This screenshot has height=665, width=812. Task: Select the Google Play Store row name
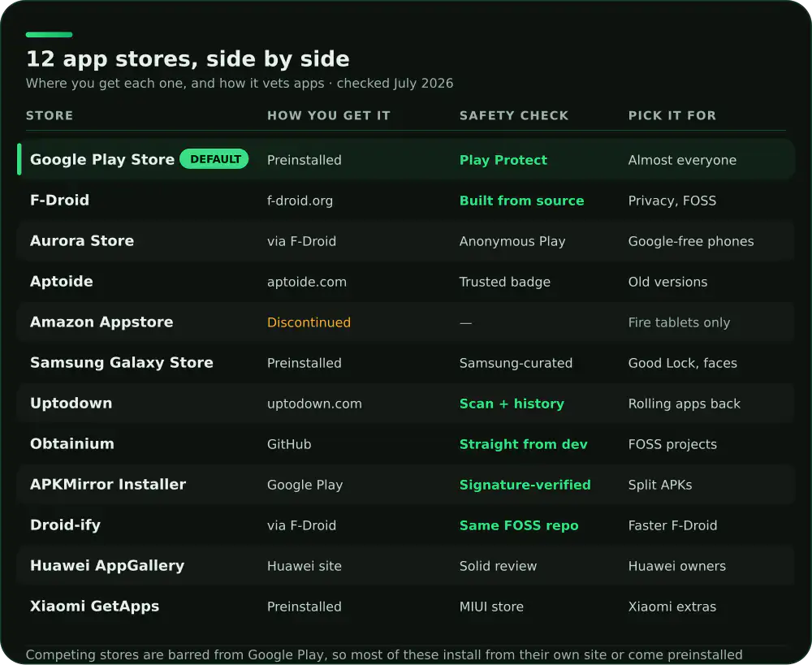click(102, 159)
